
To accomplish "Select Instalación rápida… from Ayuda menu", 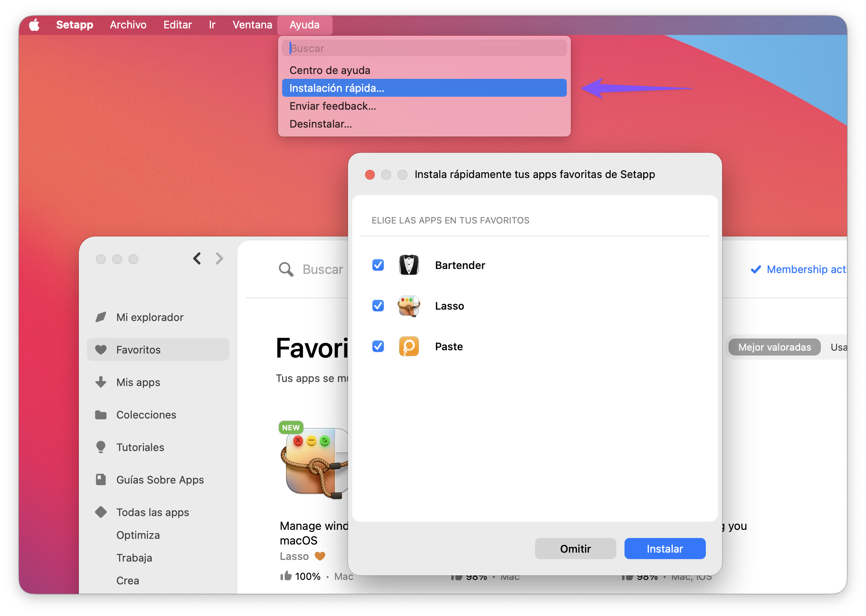I will [x=424, y=88].
